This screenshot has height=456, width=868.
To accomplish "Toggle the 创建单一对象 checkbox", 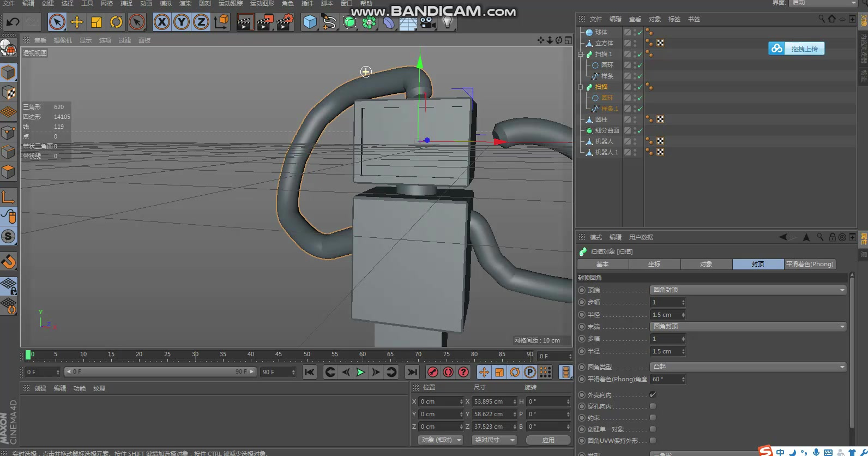I will [x=653, y=429].
